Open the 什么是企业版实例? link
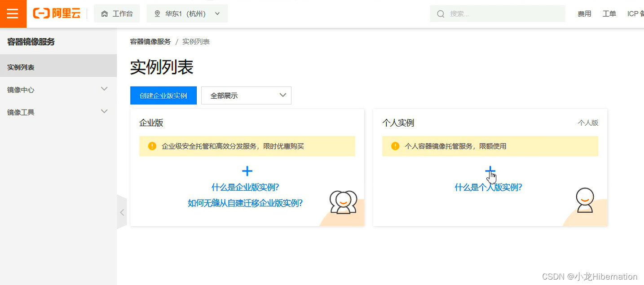 (x=245, y=187)
